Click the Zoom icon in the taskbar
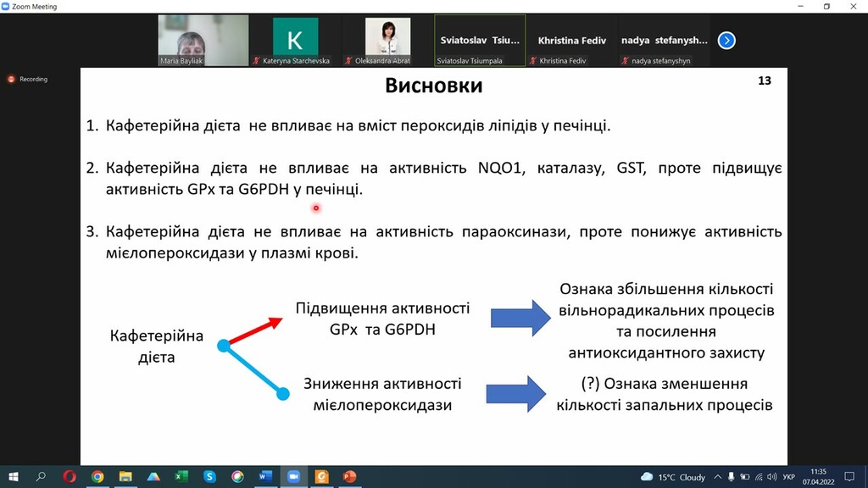868x488 pixels. [293, 476]
